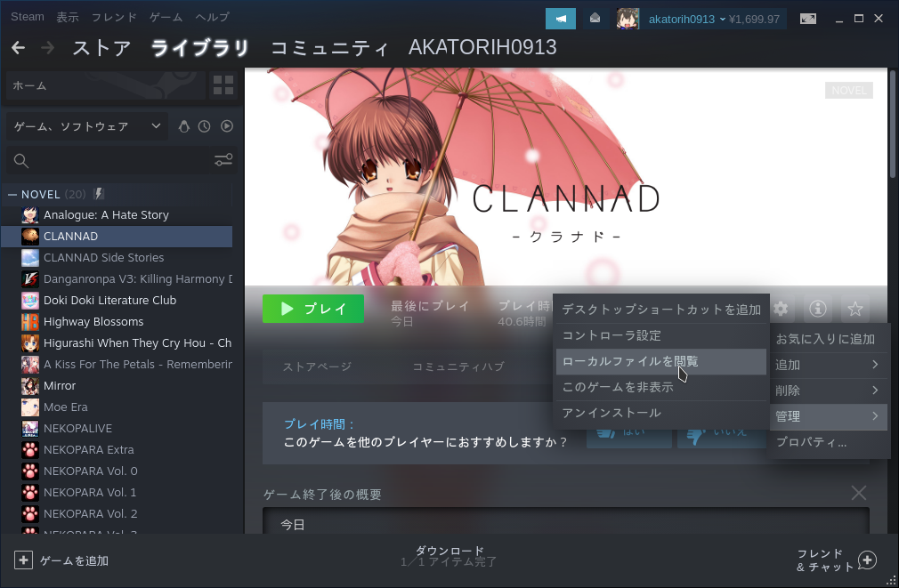Screen dimensions: 899x588
Task: Open the ストアページ link
Action: coord(317,366)
